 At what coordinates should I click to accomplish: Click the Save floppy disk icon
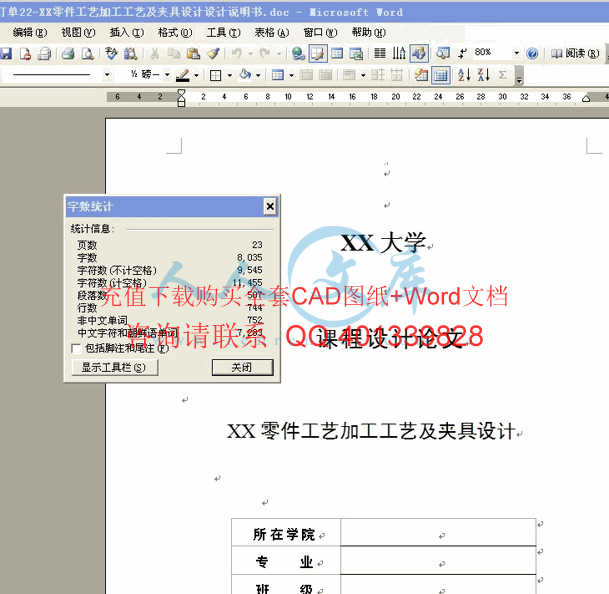pos(6,54)
